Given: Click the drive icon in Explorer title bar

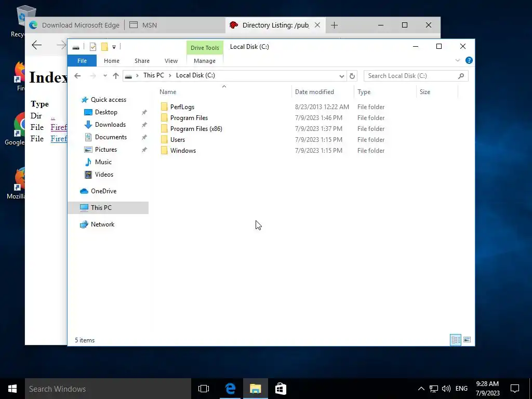Looking at the screenshot, I should [76, 47].
